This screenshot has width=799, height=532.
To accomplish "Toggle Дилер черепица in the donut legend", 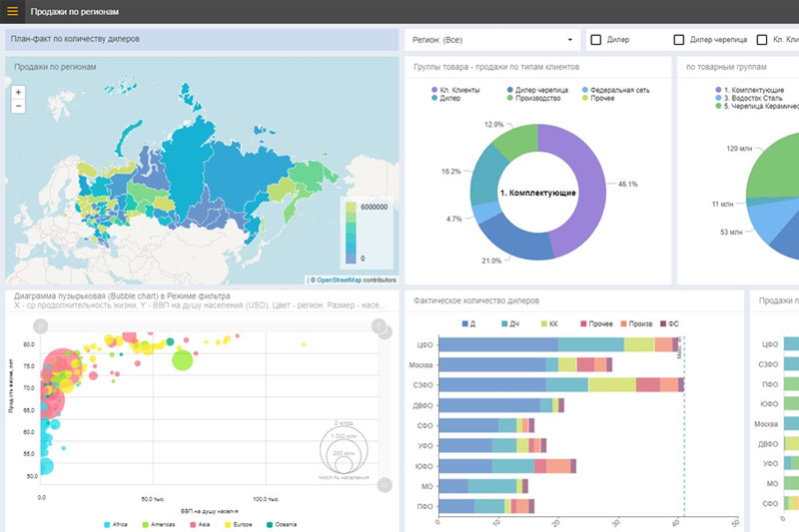I will (537, 90).
